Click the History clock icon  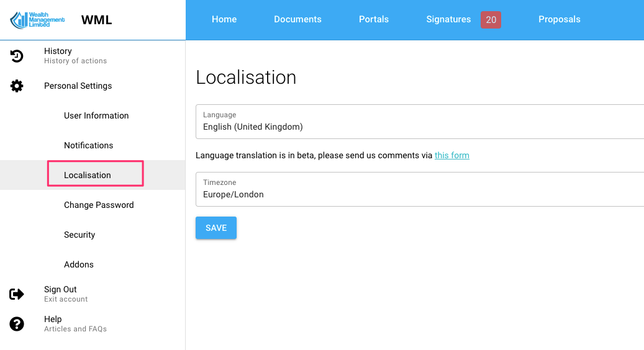click(17, 56)
